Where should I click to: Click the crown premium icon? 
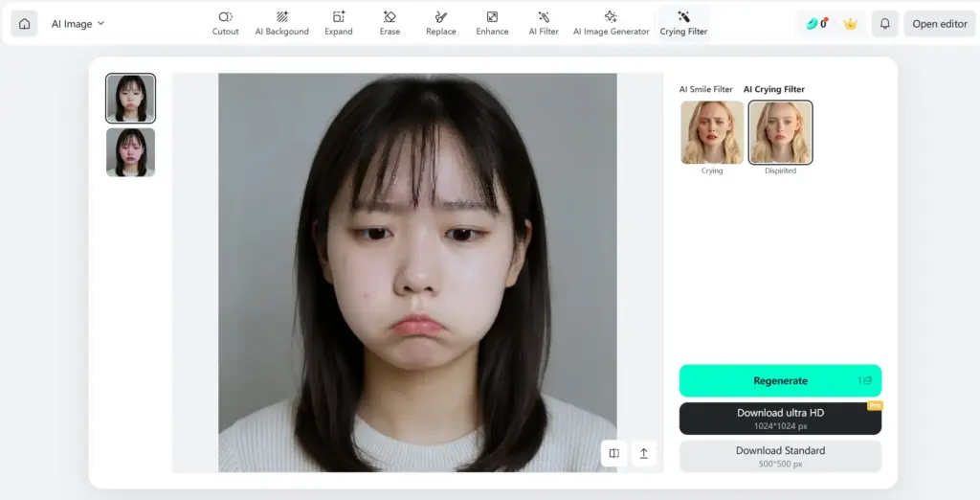(x=850, y=24)
